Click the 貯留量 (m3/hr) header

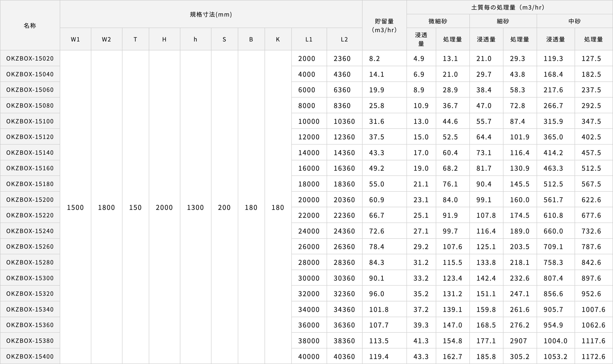(x=384, y=26)
